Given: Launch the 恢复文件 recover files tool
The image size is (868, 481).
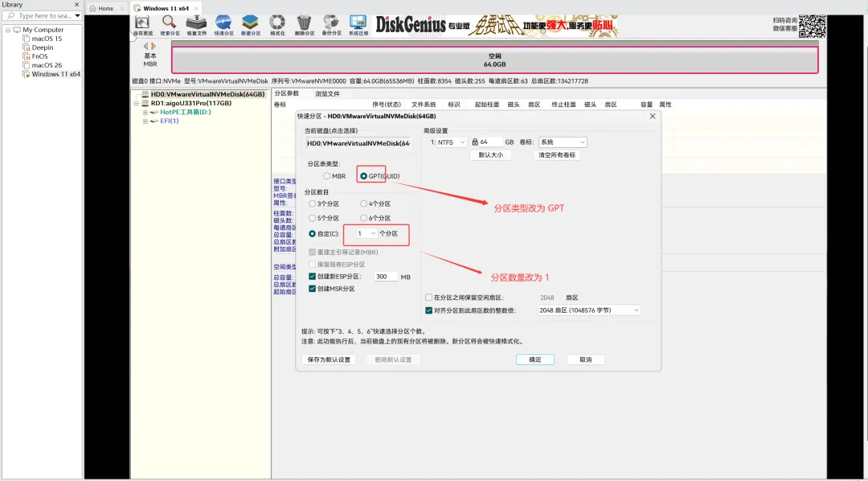Looking at the screenshot, I should pos(196,23).
